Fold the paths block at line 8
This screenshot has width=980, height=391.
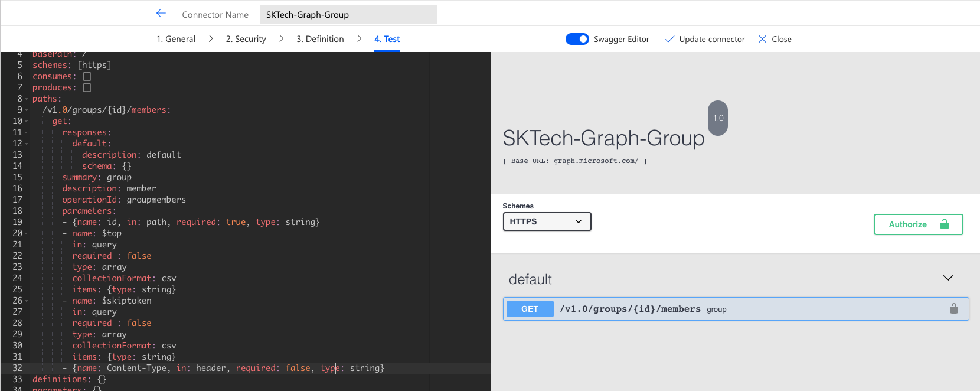(x=26, y=99)
